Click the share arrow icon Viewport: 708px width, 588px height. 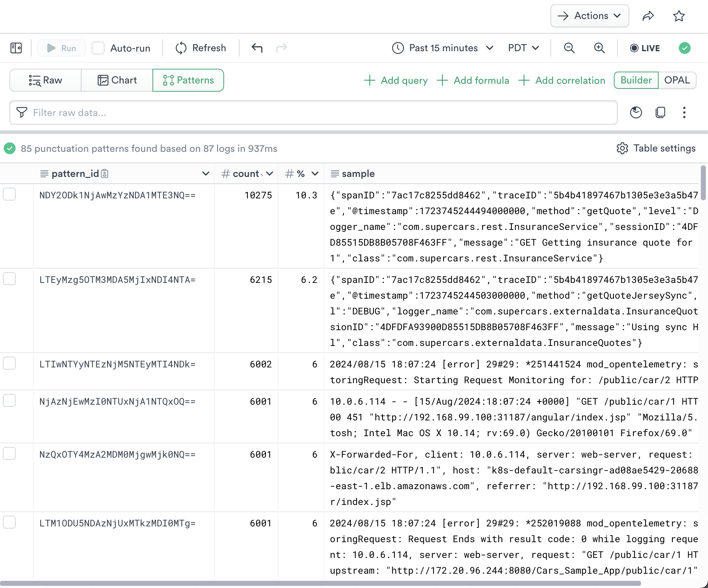point(648,16)
